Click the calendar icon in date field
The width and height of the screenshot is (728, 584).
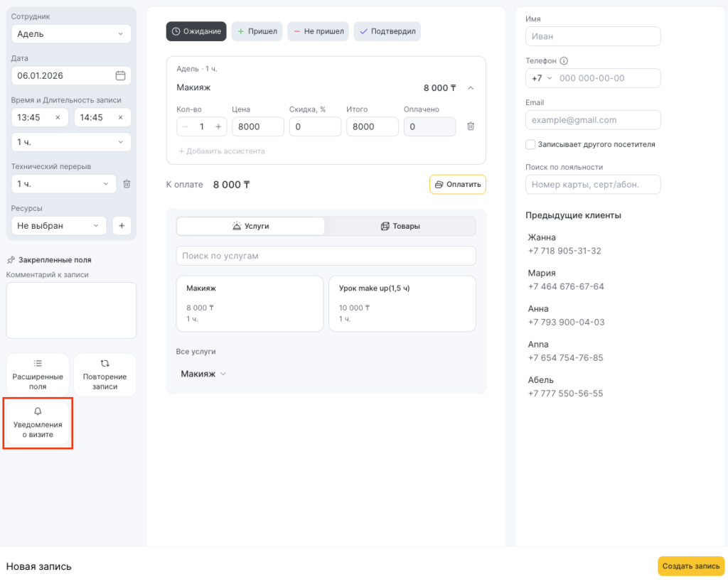[120, 75]
